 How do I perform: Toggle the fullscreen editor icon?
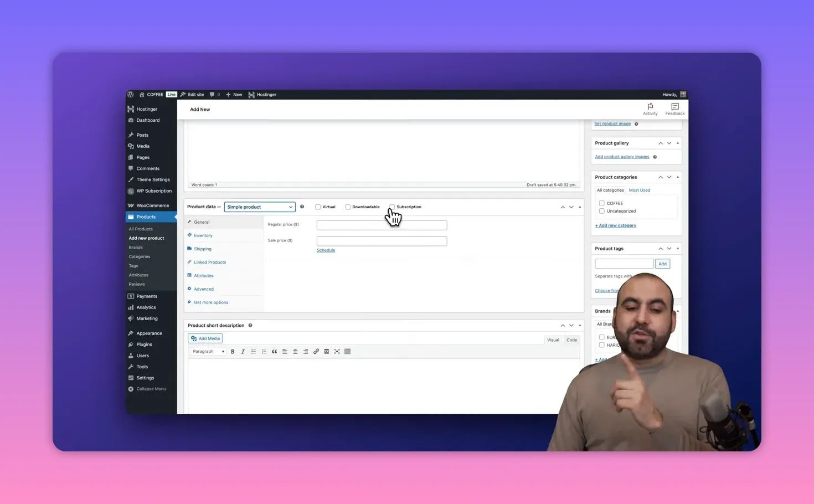click(337, 351)
